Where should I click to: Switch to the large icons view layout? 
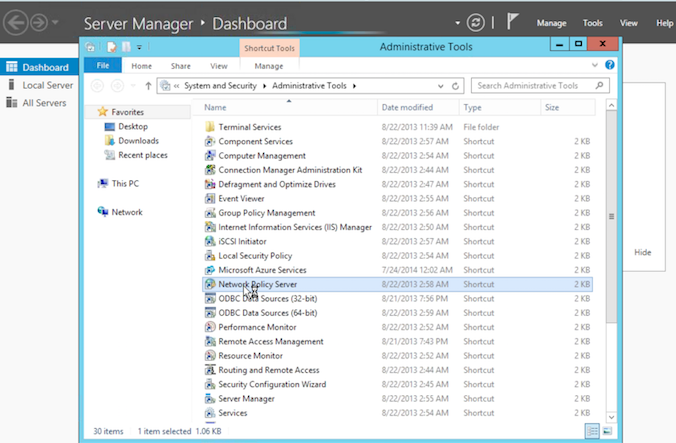(x=607, y=431)
